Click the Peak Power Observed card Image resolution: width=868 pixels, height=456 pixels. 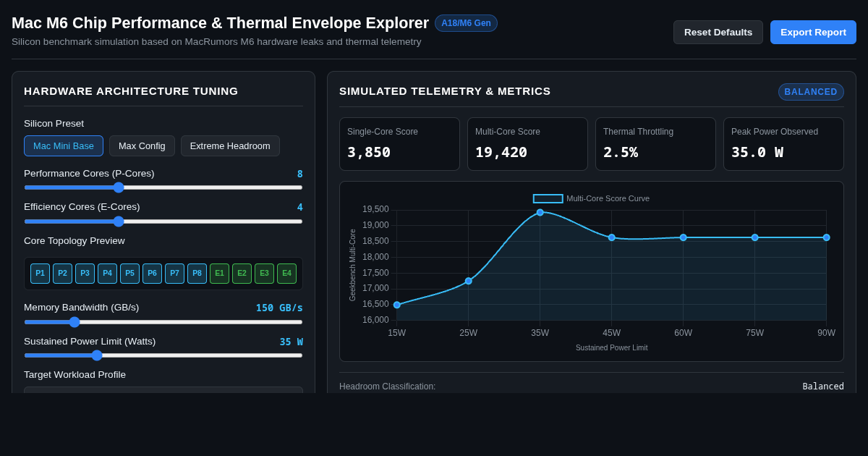783,144
